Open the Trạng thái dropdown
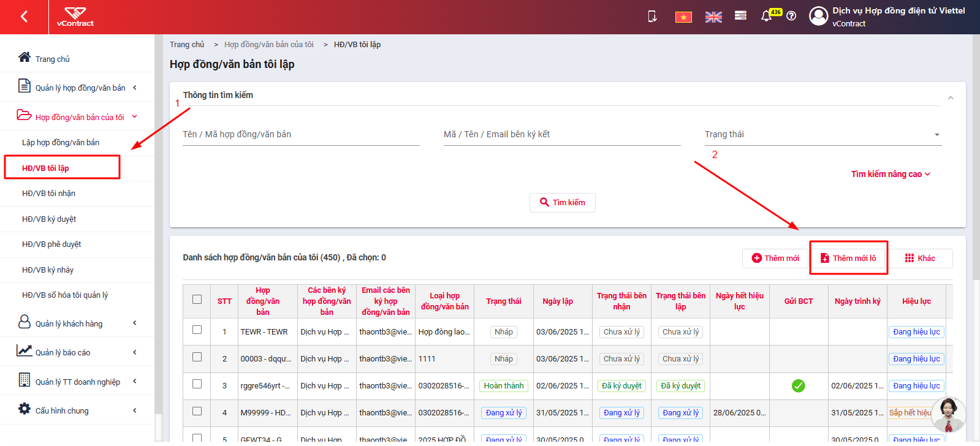 [x=822, y=135]
